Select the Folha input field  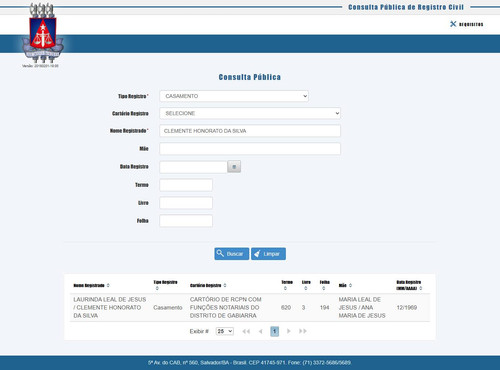(x=186, y=221)
